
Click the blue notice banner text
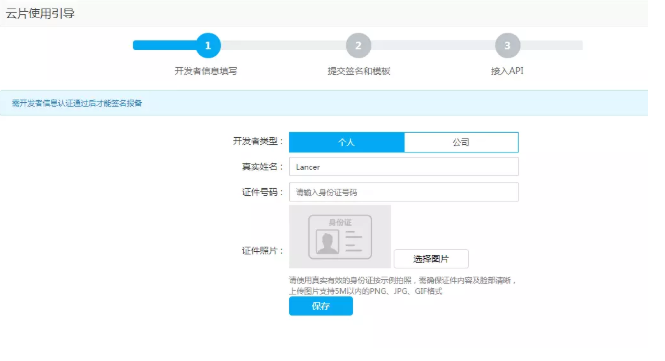point(77,103)
